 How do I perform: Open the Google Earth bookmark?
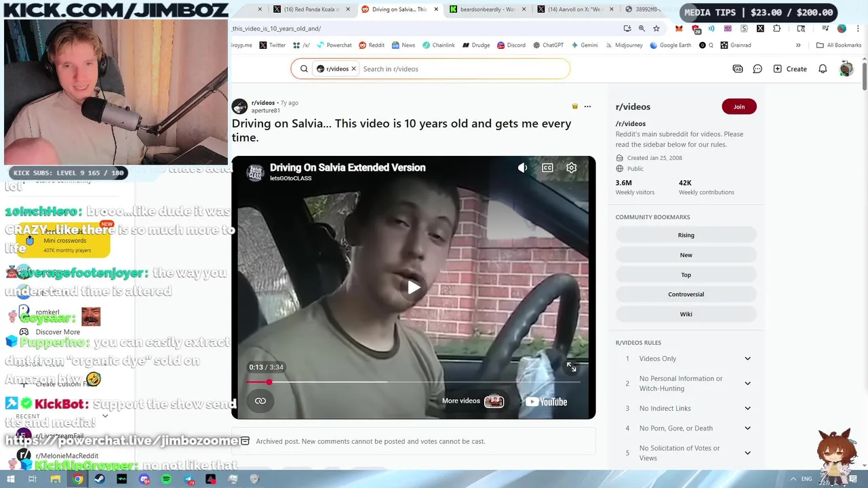pyautogui.click(x=671, y=45)
